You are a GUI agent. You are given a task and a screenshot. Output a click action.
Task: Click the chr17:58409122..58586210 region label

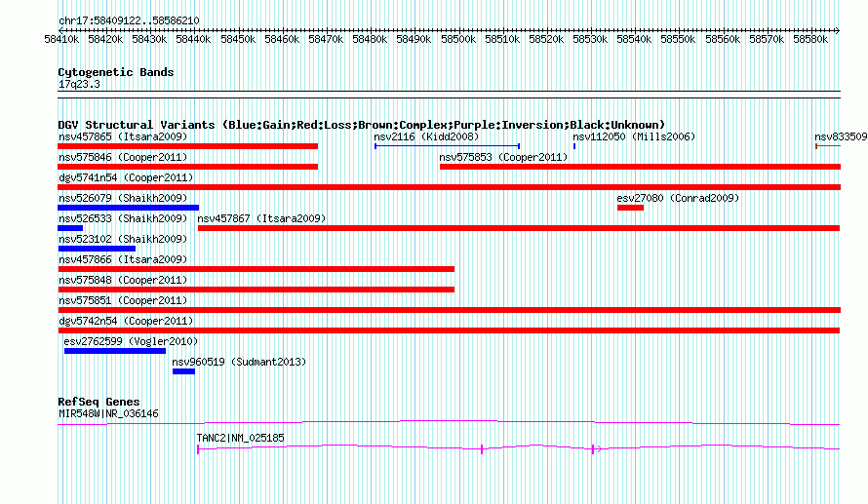[x=129, y=20]
